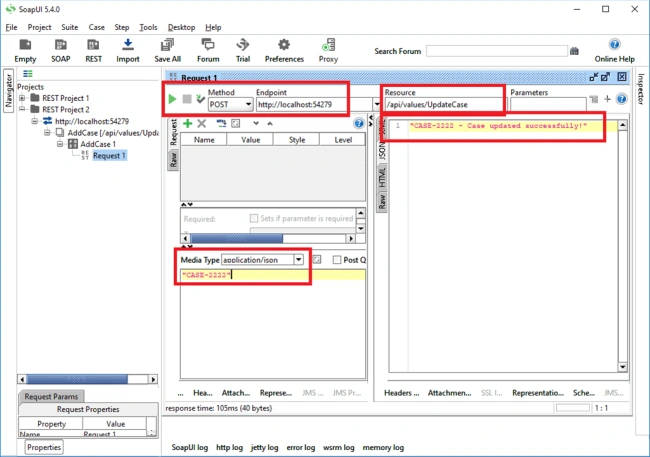This screenshot has width=650, height=457.
Task: Click the navigator horizontal scrollbar
Action: 87,379
